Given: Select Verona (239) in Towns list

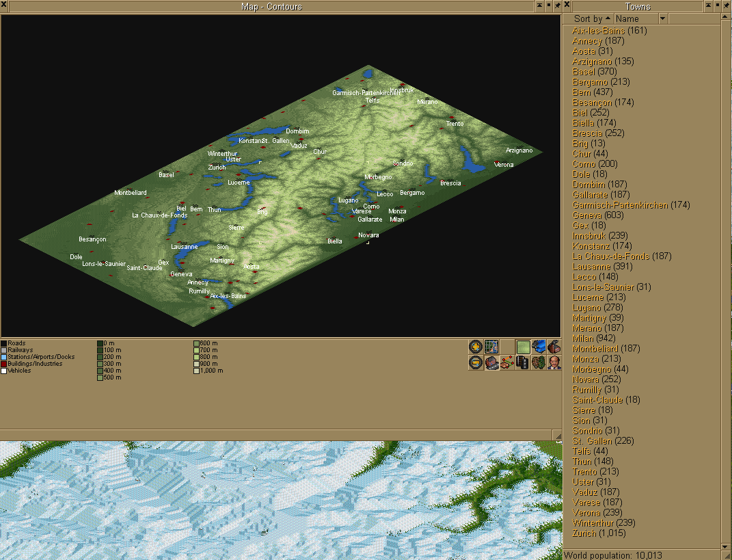Looking at the screenshot, I should [x=597, y=513].
